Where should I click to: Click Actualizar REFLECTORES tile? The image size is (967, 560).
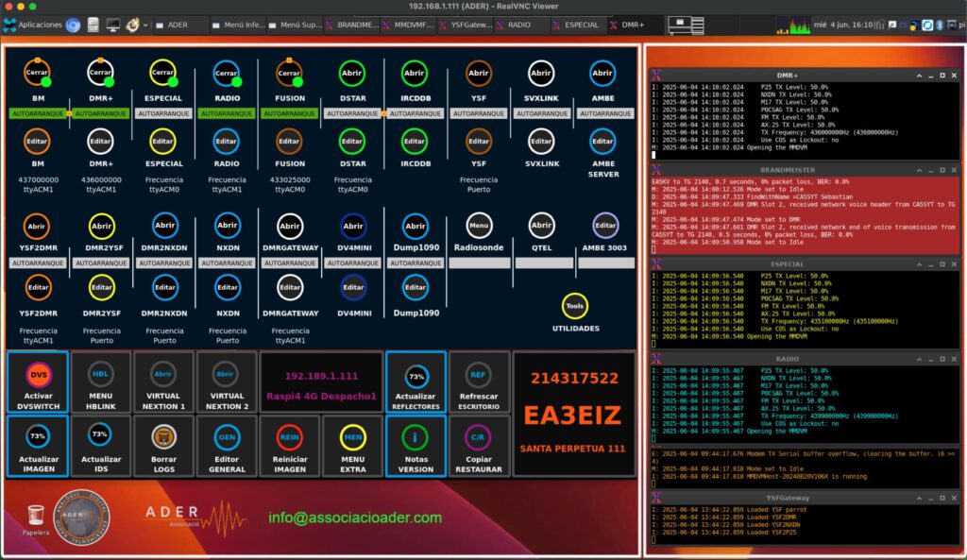[x=416, y=382]
